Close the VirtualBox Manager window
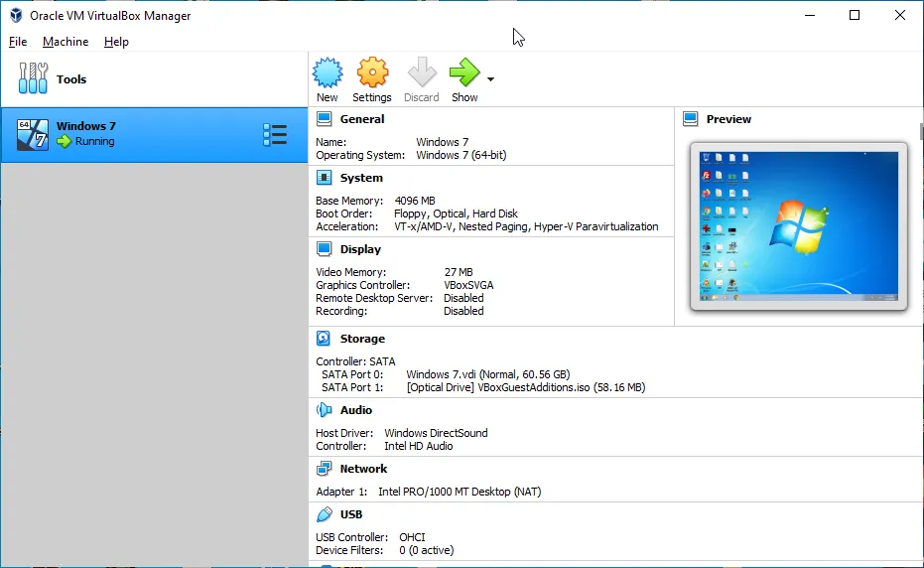 pyautogui.click(x=900, y=15)
